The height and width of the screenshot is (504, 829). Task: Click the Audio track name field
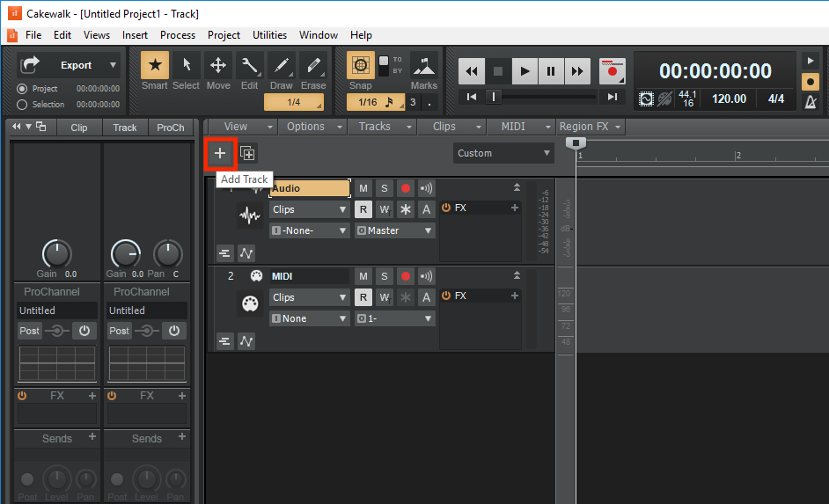click(310, 188)
